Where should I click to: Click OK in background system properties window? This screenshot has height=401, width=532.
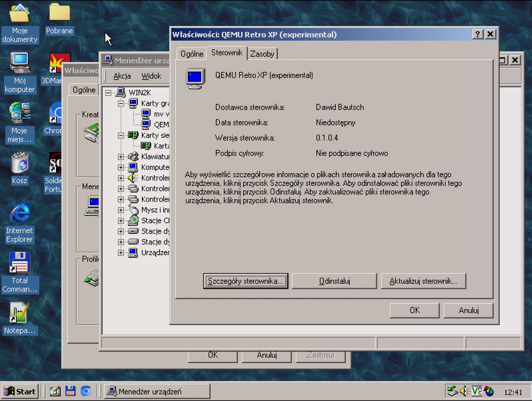tap(213, 356)
